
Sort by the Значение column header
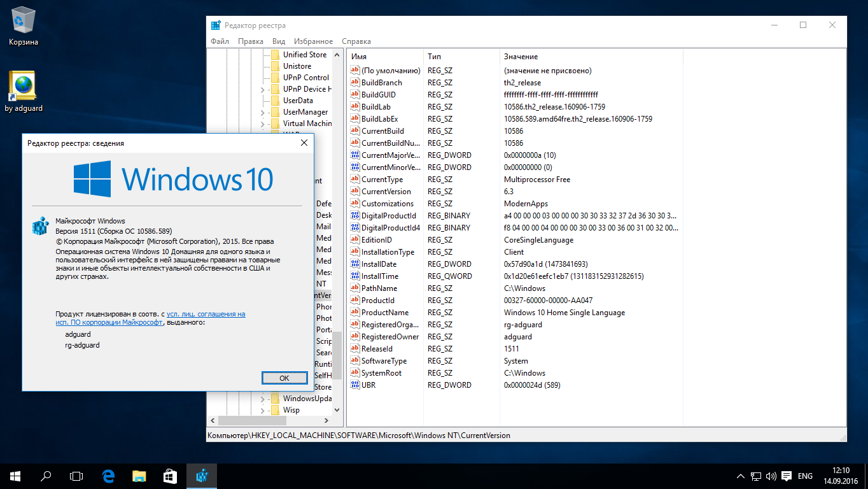(591, 57)
